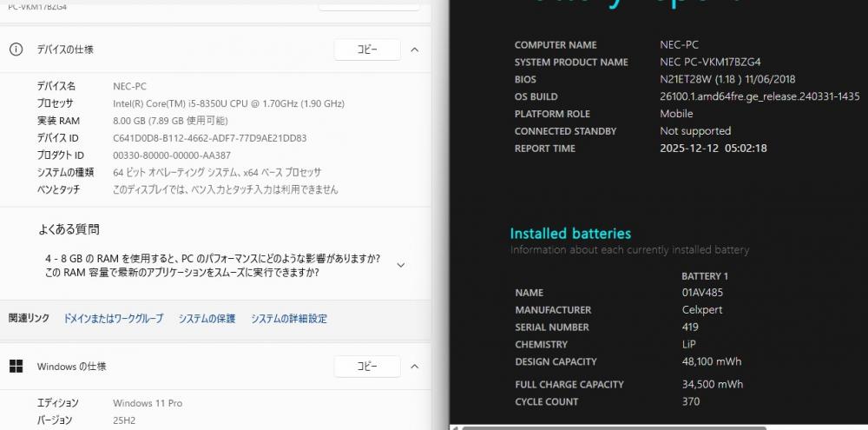
Task: Select the version value 25H2
Action: [123, 420]
